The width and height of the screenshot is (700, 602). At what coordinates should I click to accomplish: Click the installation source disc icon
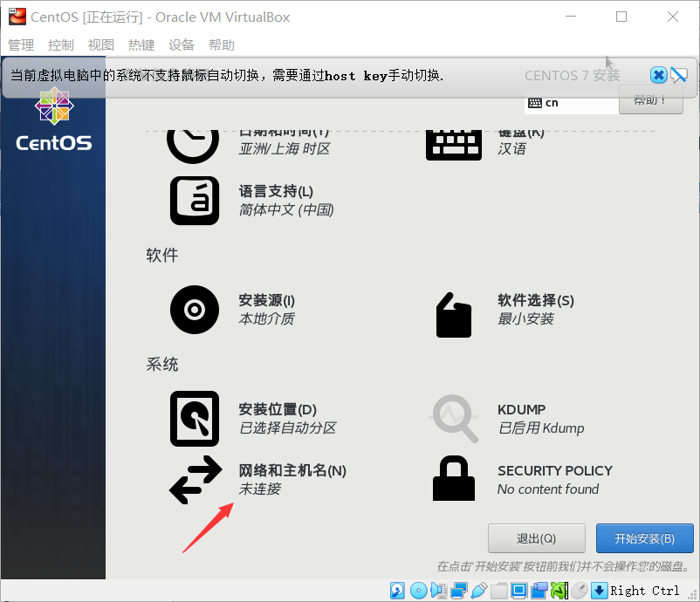click(195, 310)
